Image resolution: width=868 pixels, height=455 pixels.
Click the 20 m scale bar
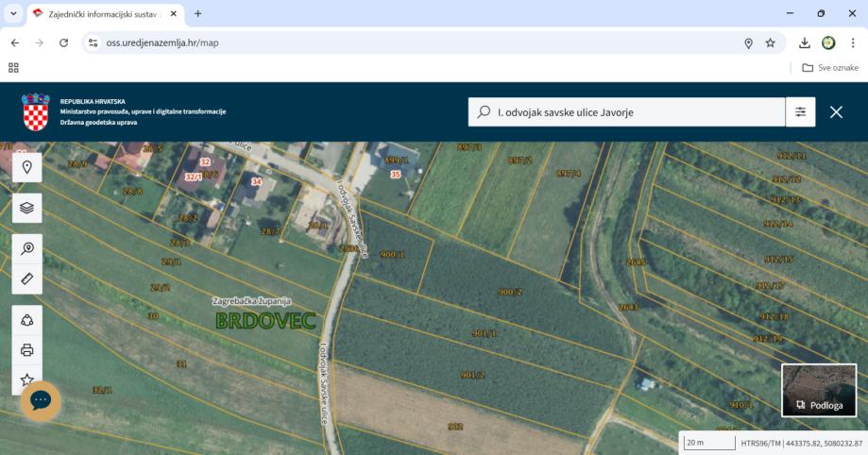709,443
